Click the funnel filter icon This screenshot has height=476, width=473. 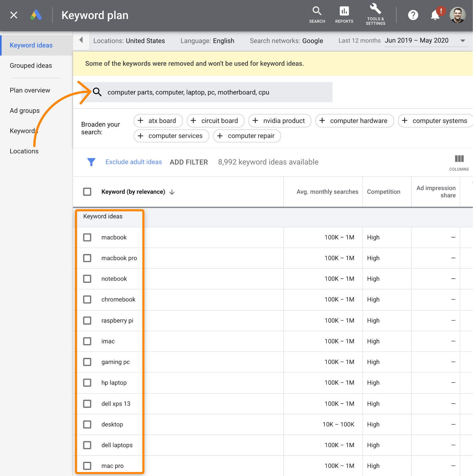pyautogui.click(x=91, y=162)
